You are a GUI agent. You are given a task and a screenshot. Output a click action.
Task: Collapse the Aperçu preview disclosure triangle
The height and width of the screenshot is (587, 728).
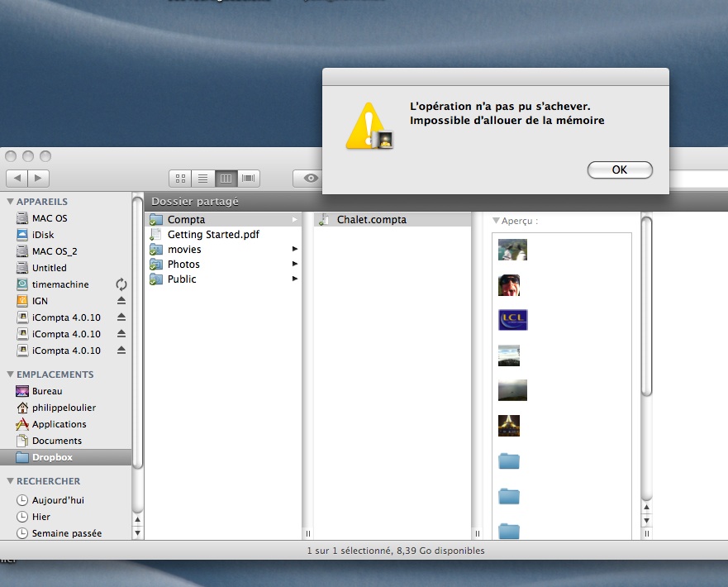click(x=496, y=221)
